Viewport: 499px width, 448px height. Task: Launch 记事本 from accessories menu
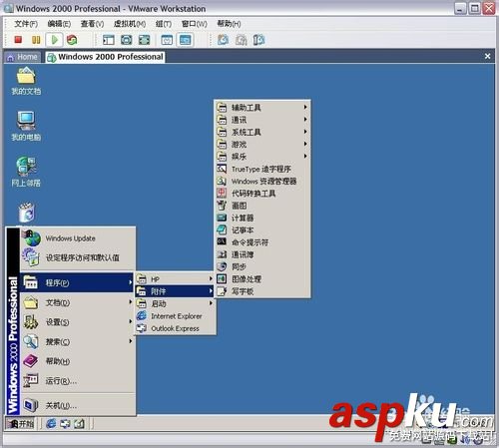point(262,230)
